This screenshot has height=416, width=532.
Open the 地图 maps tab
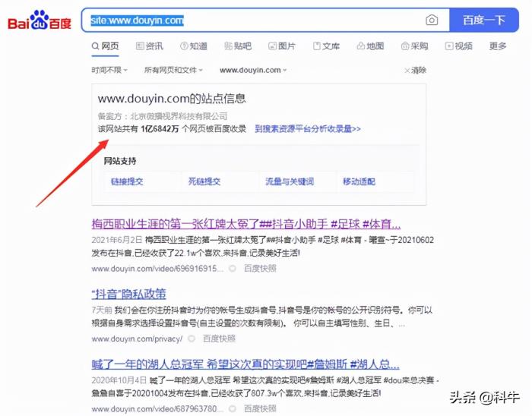[369, 46]
